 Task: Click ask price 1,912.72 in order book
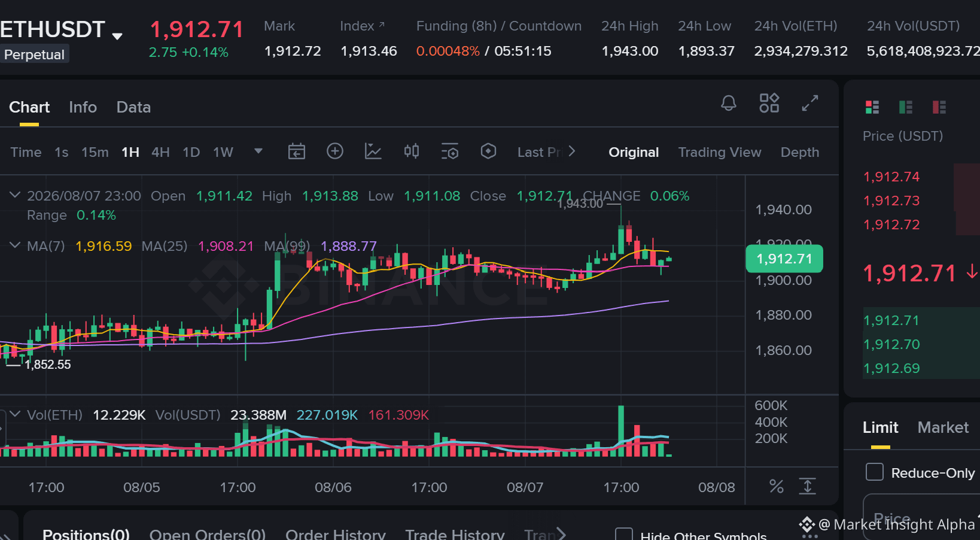point(891,225)
